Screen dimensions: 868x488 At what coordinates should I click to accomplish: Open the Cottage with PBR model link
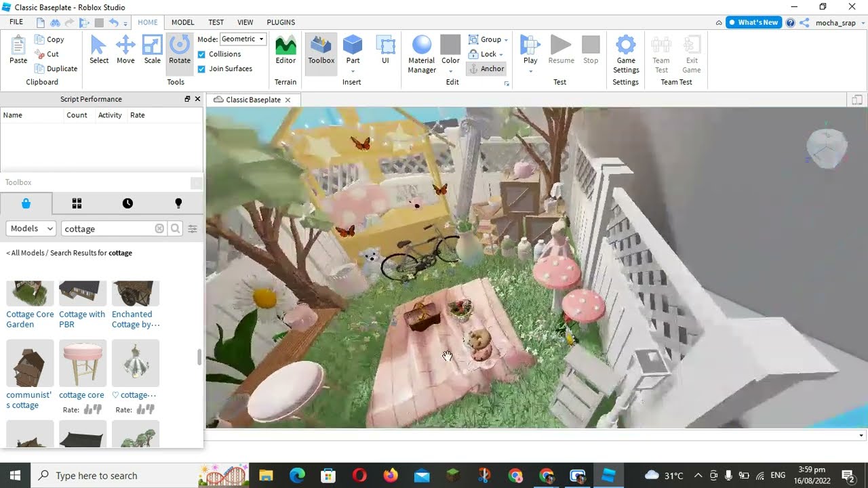point(82,319)
